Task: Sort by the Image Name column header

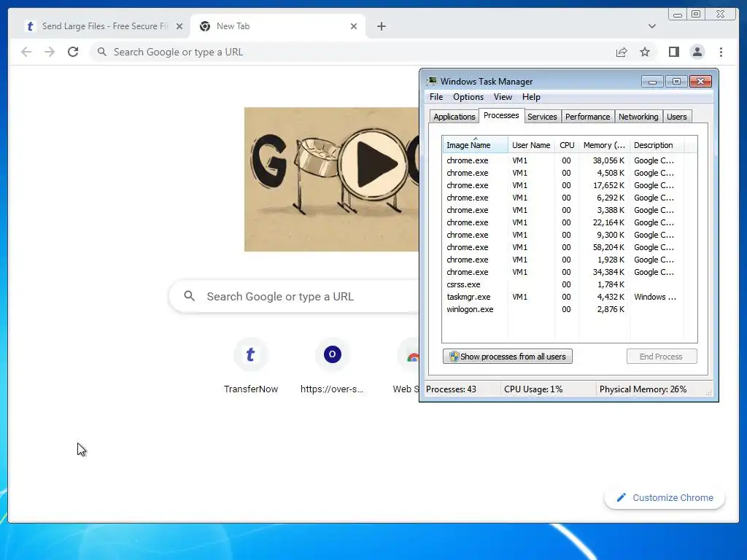Action: pyautogui.click(x=474, y=145)
